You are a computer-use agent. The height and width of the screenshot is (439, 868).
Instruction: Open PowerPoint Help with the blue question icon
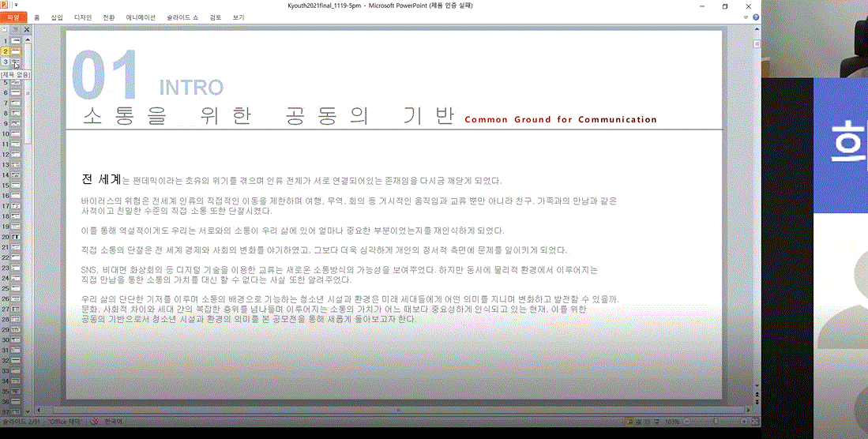click(756, 17)
